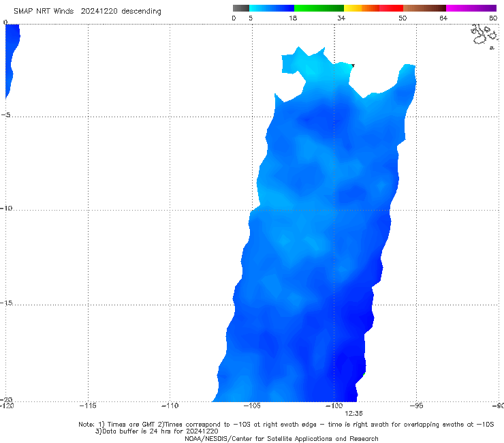Screen dimensions: 504x443
Task: Click the magenta segment of the color bar
Action: (471, 8)
